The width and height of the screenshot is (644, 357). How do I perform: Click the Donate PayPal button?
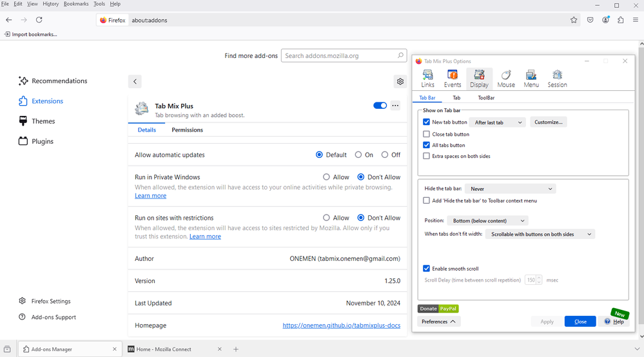click(438, 309)
